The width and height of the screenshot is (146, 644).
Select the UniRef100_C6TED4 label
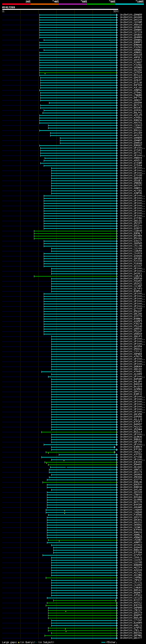(x=131, y=72)
